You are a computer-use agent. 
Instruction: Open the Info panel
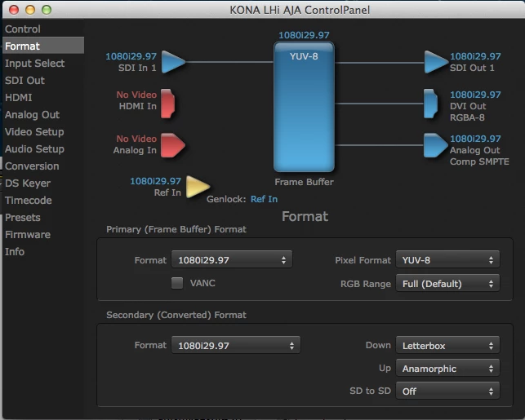(x=43, y=251)
